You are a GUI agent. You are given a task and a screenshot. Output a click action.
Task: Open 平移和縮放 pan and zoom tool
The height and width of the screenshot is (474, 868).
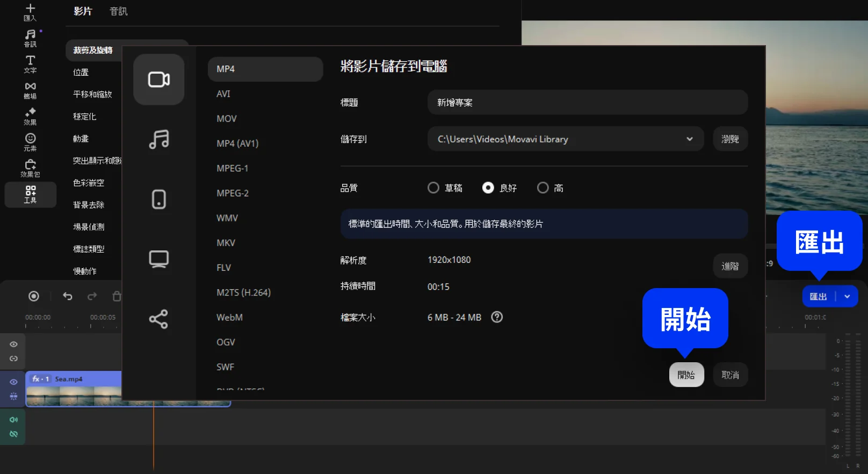[92, 95]
